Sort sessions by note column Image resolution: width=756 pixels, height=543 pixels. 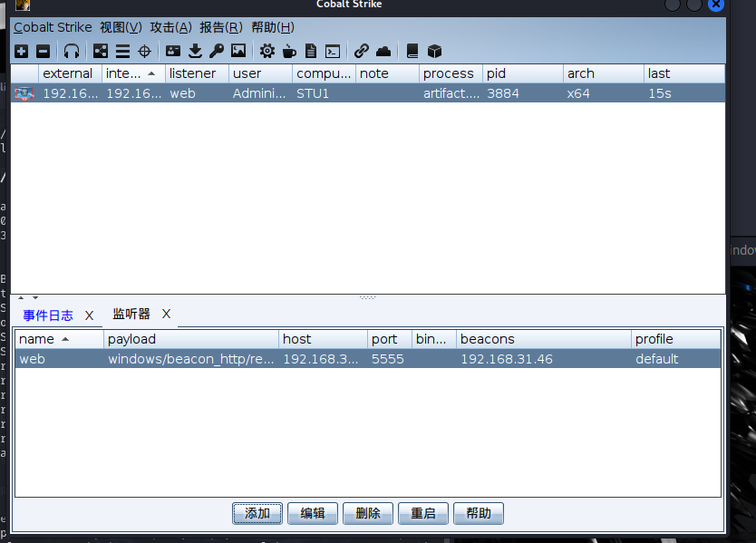click(388, 73)
